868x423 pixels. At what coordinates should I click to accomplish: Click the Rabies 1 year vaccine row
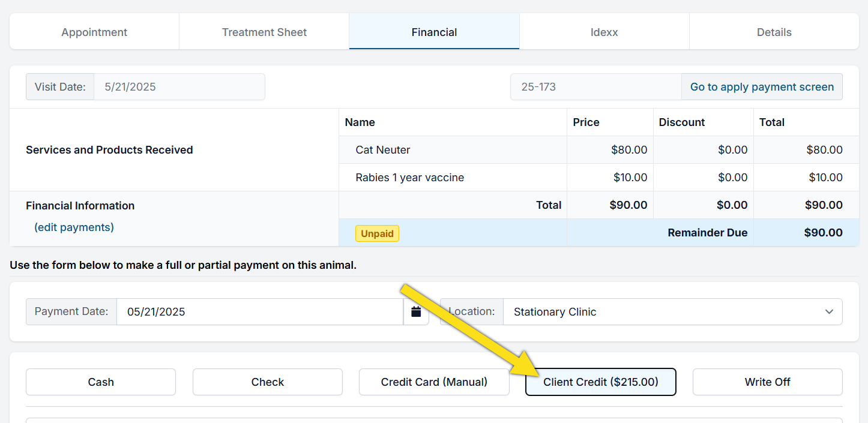click(x=409, y=178)
